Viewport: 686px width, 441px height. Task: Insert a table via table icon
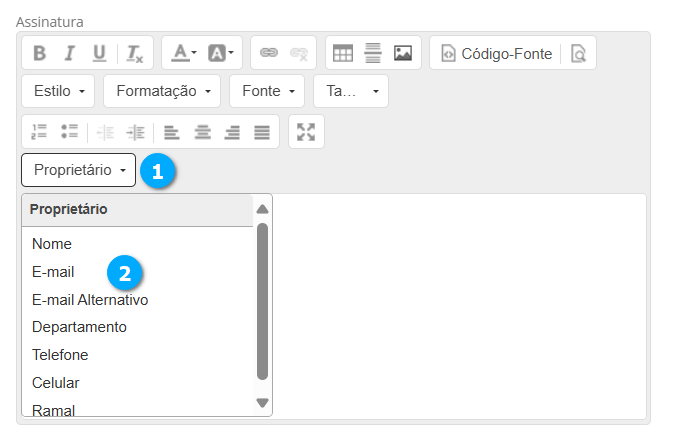(x=343, y=53)
